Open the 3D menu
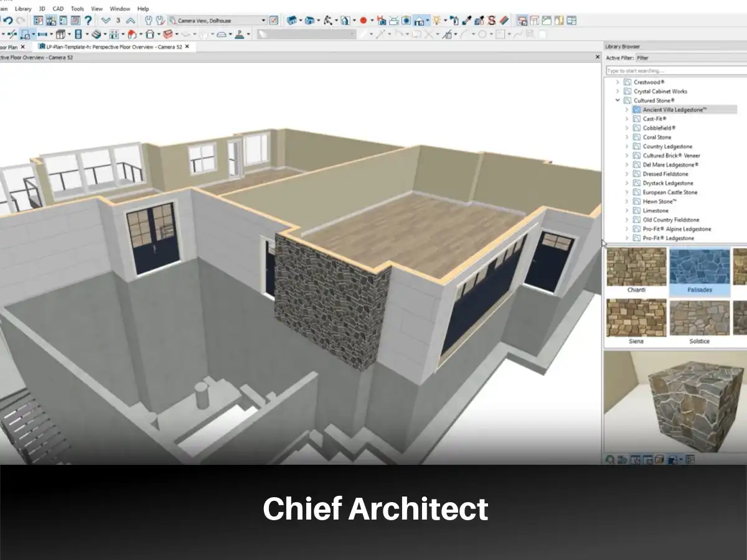 click(x=42, y=9)
